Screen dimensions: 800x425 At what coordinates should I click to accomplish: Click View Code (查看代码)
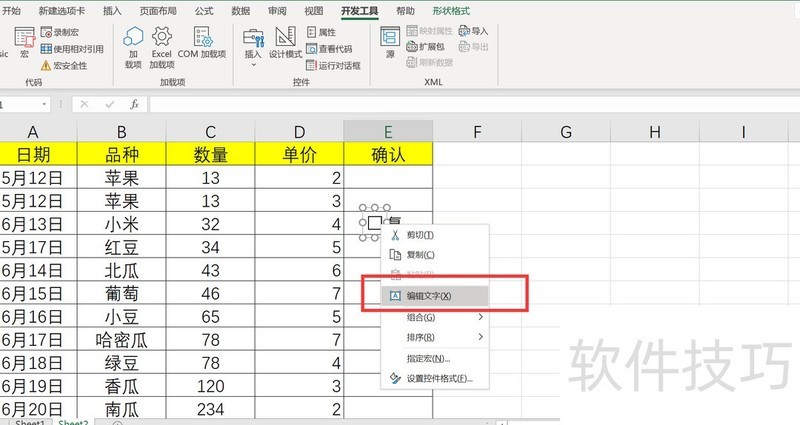tap(330, 49)
